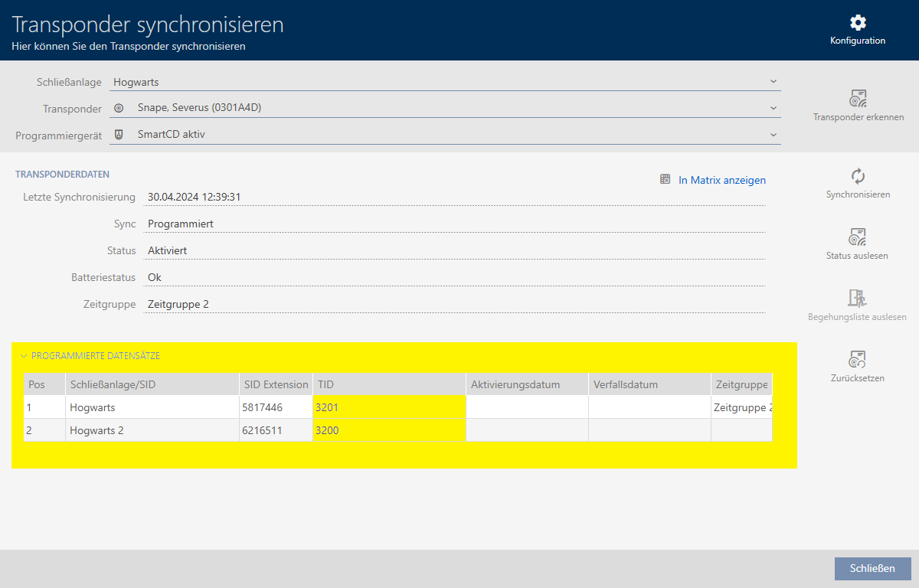Click the Zeitgruppe 2 field value
The height and width of the screenshot is (588, 919).
click(x=178, y=304)
